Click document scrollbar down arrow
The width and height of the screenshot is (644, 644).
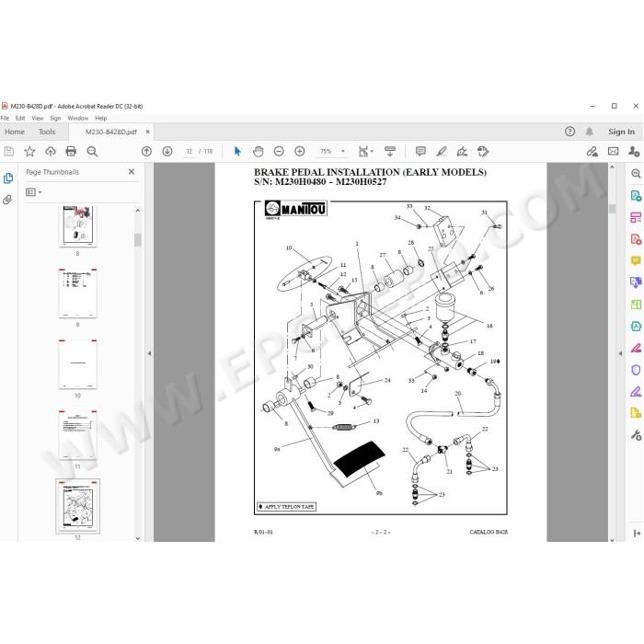[612, 540]
